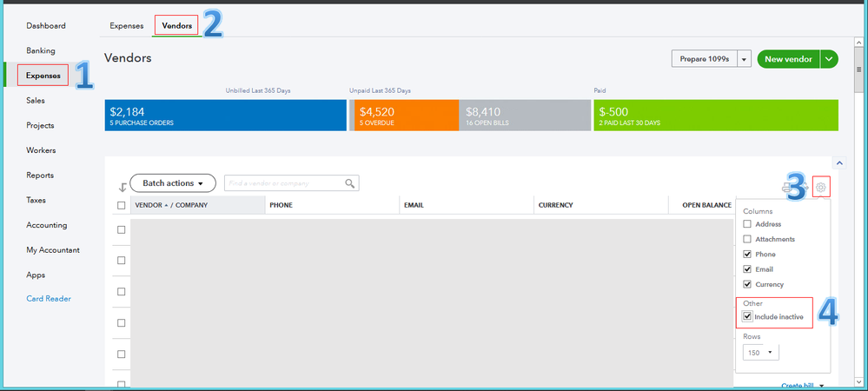Click the Unbilled Last 365 Days label
The height and width of the screenshot is (391, 868).
point(258,90)
